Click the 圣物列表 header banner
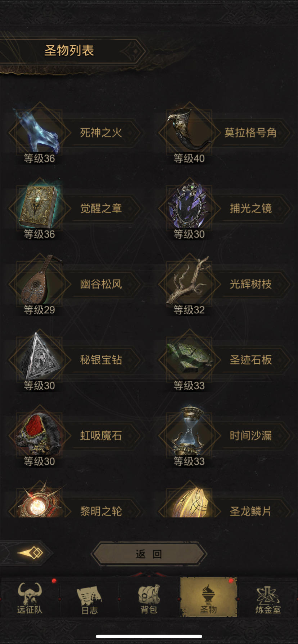 pos(69,51)
